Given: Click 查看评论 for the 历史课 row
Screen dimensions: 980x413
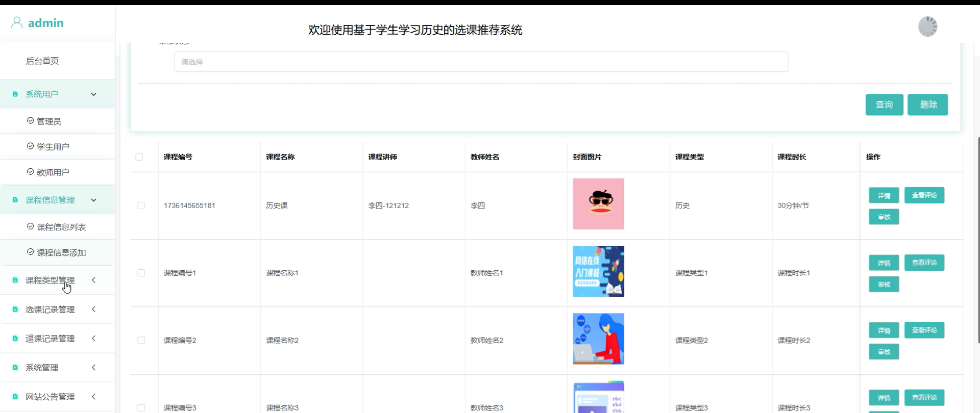Looking at the screenshot, I should click(924, 195).
